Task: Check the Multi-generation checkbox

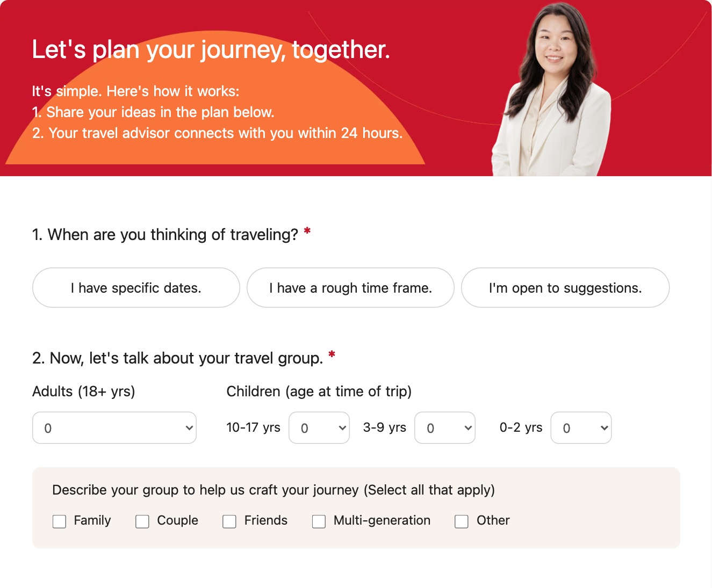Action: point(319,521)
